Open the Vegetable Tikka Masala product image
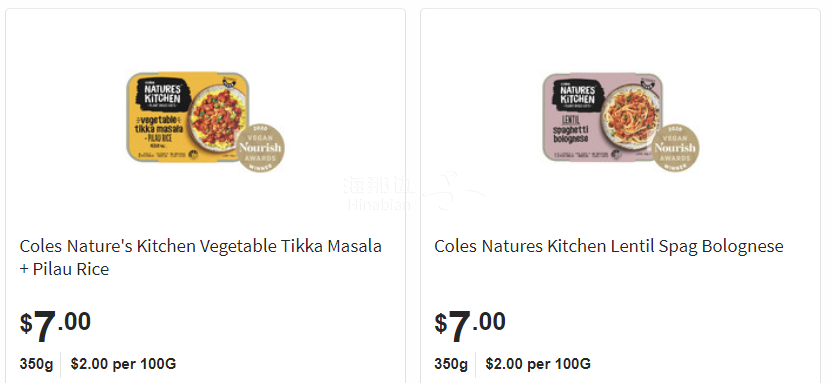The image size is (832, 383). 205,123
